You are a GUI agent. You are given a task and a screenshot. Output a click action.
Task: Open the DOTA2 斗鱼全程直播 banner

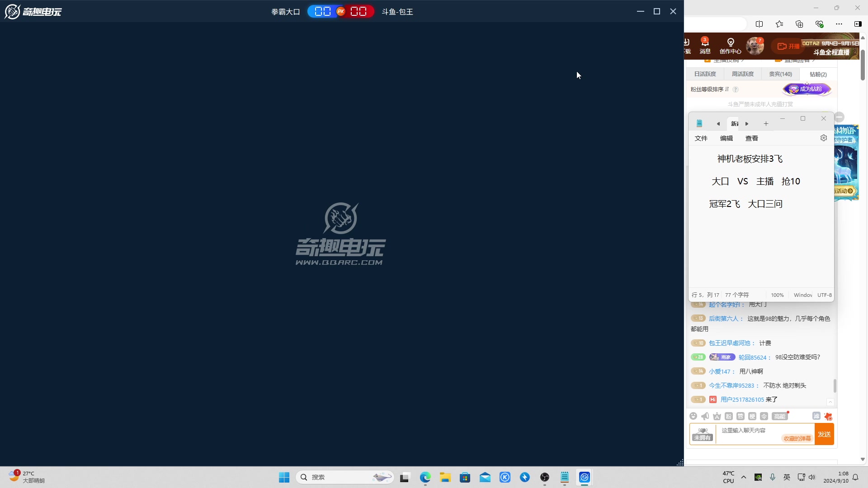point(830,48)
